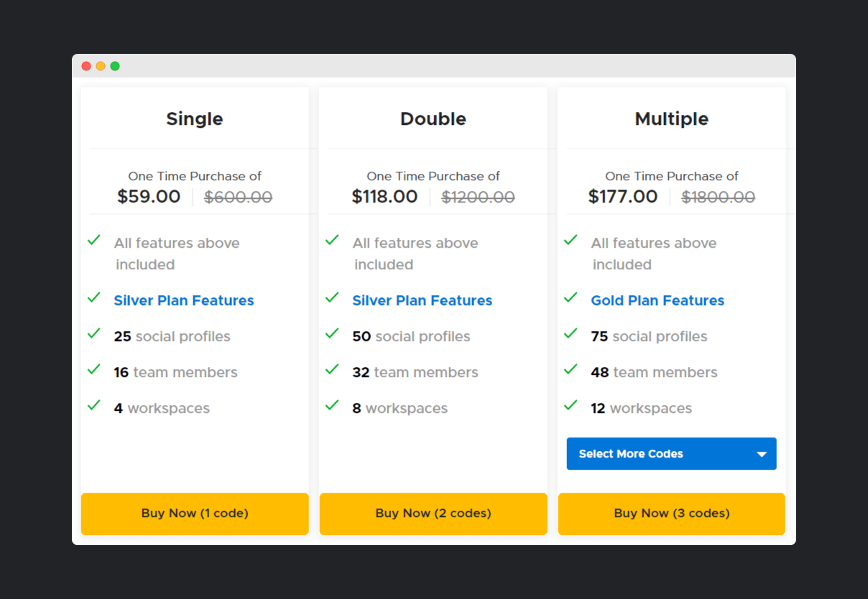
Task: Click the 48 team members text
Action: pos(654,372)
